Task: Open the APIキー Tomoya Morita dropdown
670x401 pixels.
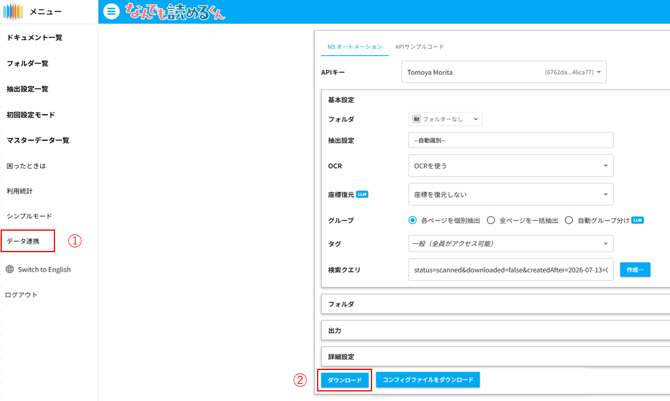Action: (504, 72)
